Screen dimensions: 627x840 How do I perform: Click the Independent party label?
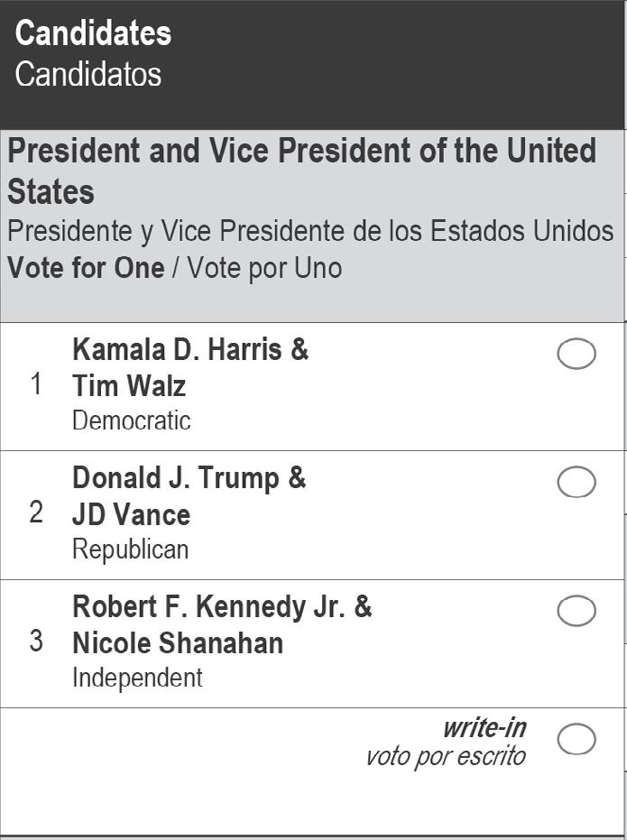tap(137, 678)
